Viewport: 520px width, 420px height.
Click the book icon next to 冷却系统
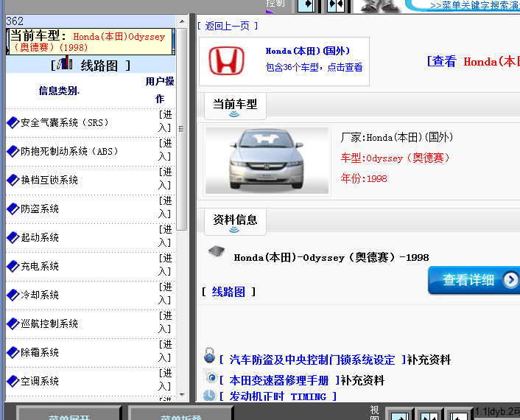pyautogui.click(x=13, y=295)
